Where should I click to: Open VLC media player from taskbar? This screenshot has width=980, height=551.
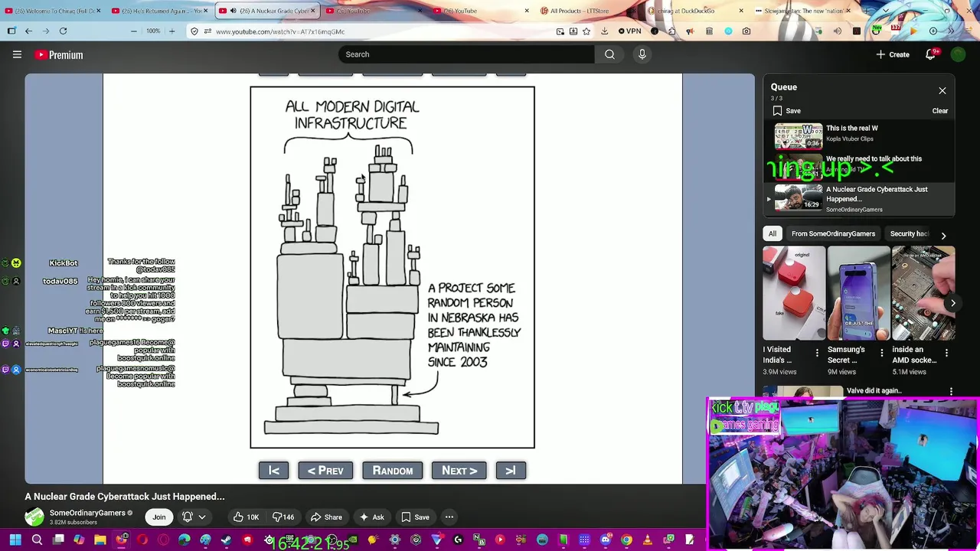click(648, 540)
